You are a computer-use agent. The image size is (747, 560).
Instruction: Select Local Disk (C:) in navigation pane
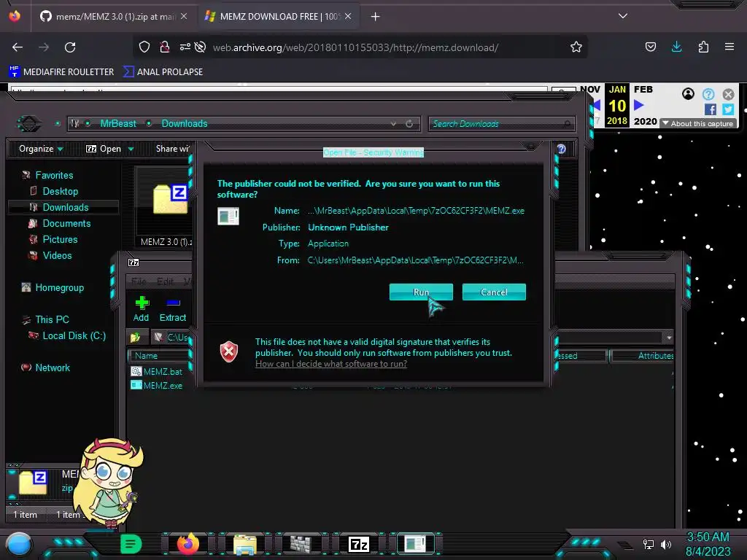coord(74,335)
